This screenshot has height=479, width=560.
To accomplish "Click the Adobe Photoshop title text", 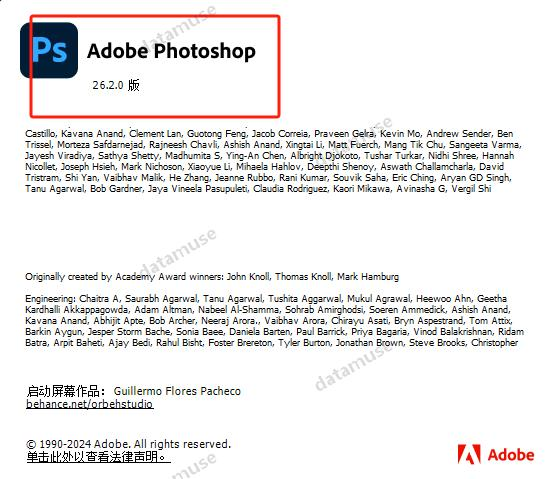I will click(x=171, y=51).
